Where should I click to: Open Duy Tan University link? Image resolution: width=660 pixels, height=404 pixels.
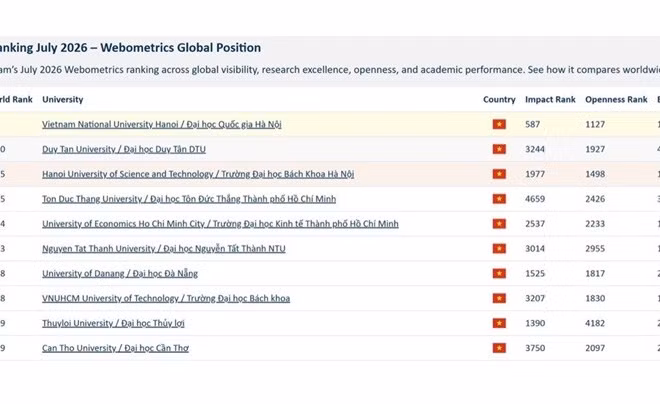(x=124, y=149)
